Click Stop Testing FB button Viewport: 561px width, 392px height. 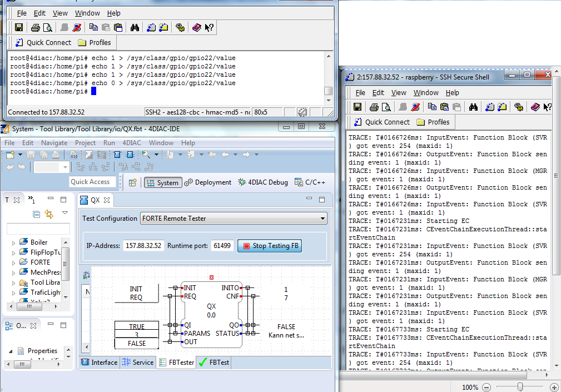click(x=270, y=246)
